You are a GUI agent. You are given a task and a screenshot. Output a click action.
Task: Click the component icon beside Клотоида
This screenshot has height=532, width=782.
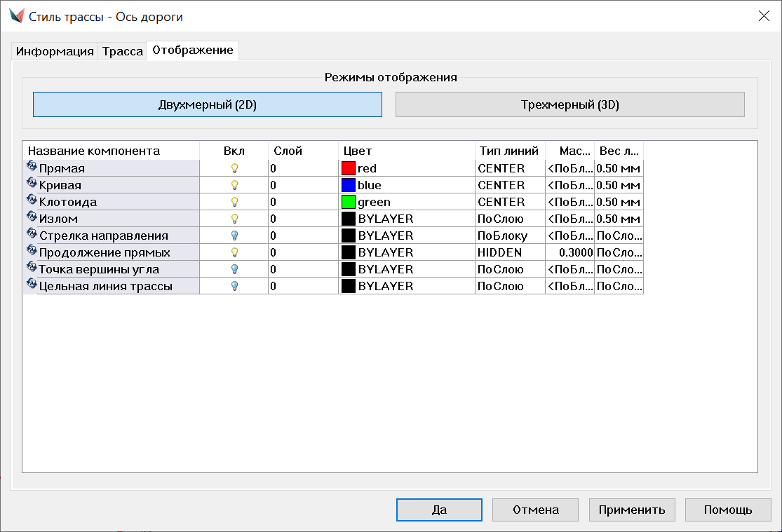point(32,201)
